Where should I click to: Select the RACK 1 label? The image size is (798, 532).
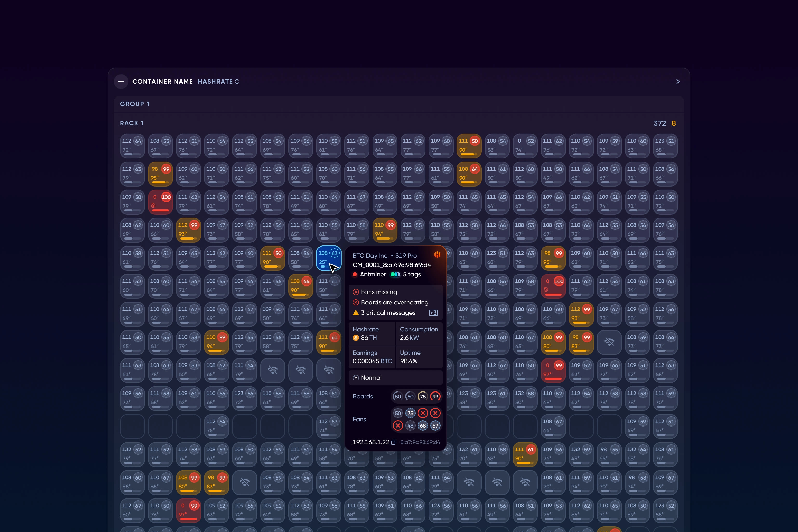click(132, 123)
